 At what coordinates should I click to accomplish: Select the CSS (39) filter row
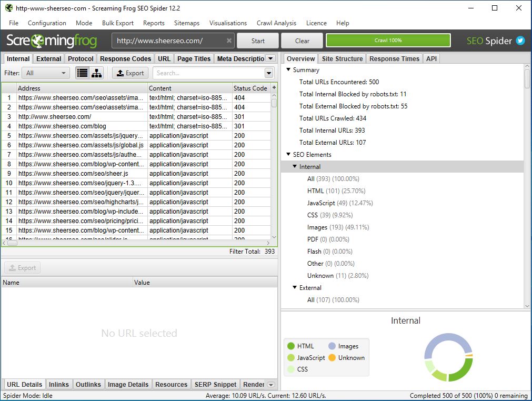tap(330, 215)
